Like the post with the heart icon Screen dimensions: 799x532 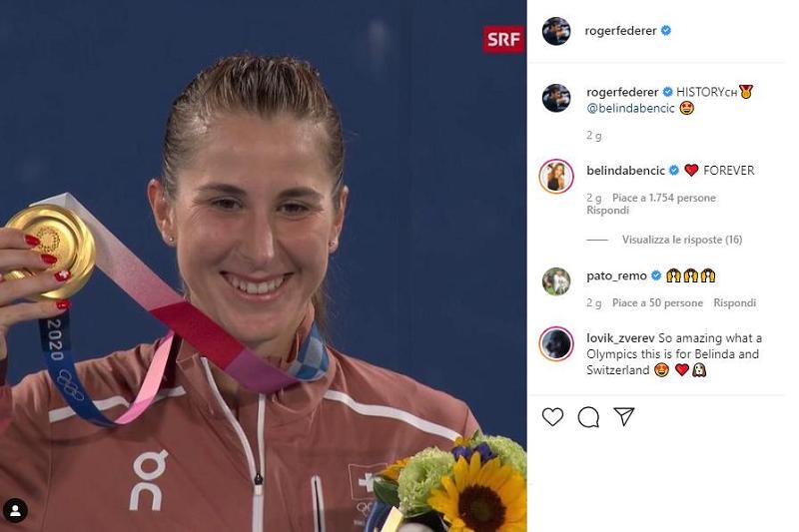(552, 416)
